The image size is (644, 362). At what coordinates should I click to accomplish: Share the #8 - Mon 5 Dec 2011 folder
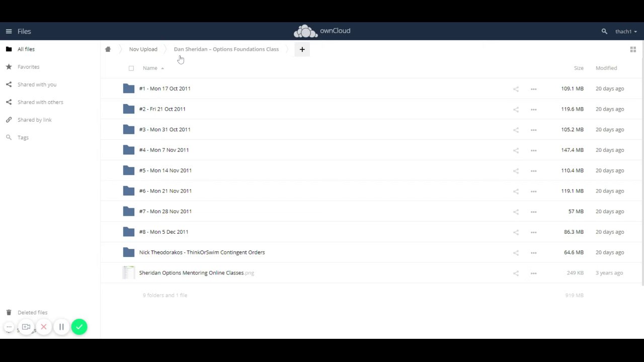click(x=516, y=232)
